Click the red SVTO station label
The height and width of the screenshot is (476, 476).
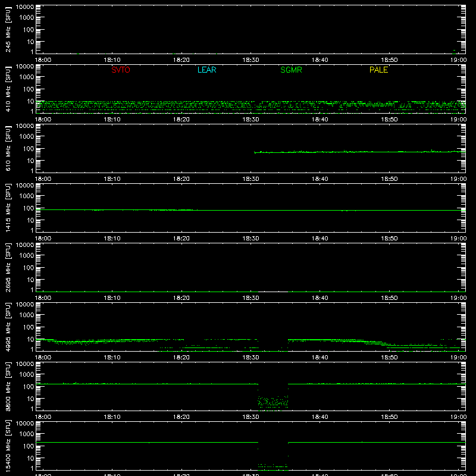point(121,70)
